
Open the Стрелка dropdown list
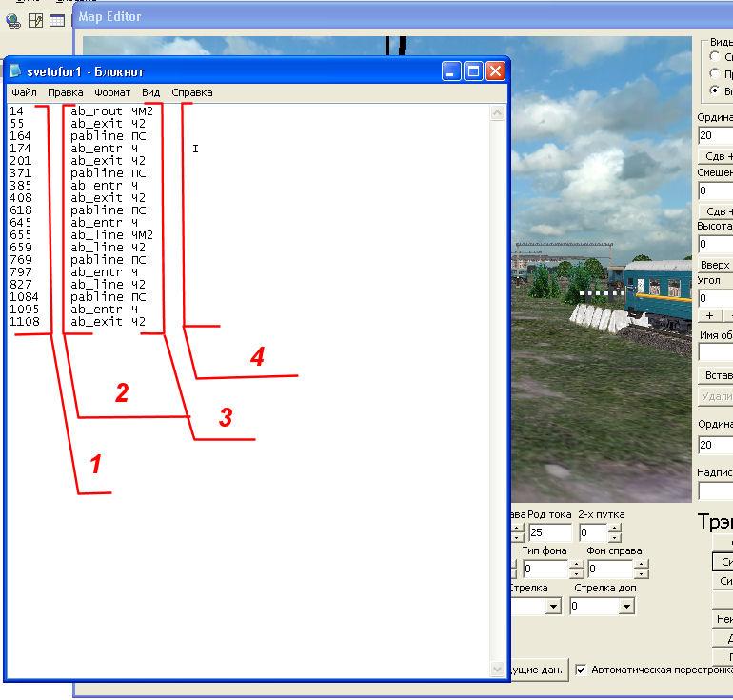pos(553,607)
